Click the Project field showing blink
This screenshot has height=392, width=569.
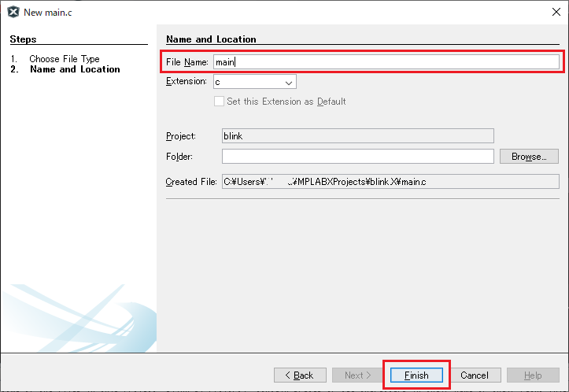(358, 135)
